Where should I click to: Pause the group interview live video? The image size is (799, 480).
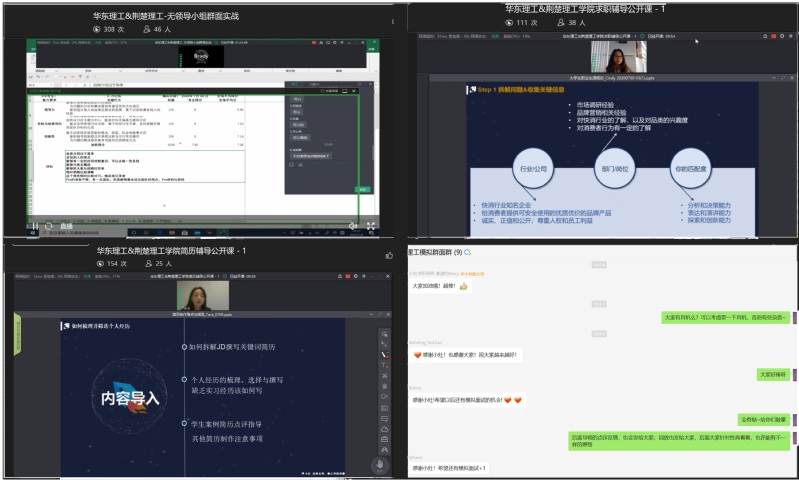coord(37,227)
